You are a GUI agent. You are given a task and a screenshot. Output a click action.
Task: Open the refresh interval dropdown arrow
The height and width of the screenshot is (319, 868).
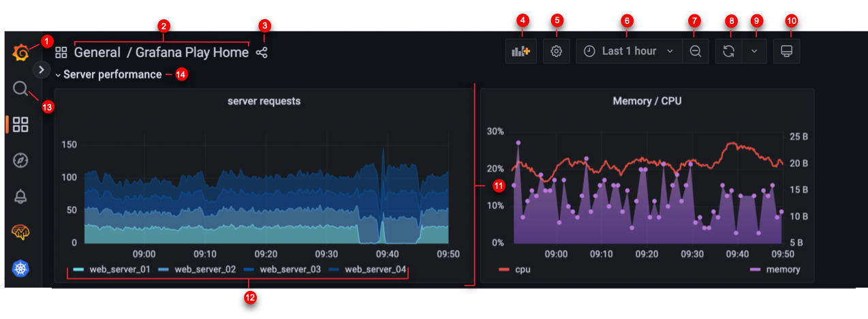tap(754, 51)
